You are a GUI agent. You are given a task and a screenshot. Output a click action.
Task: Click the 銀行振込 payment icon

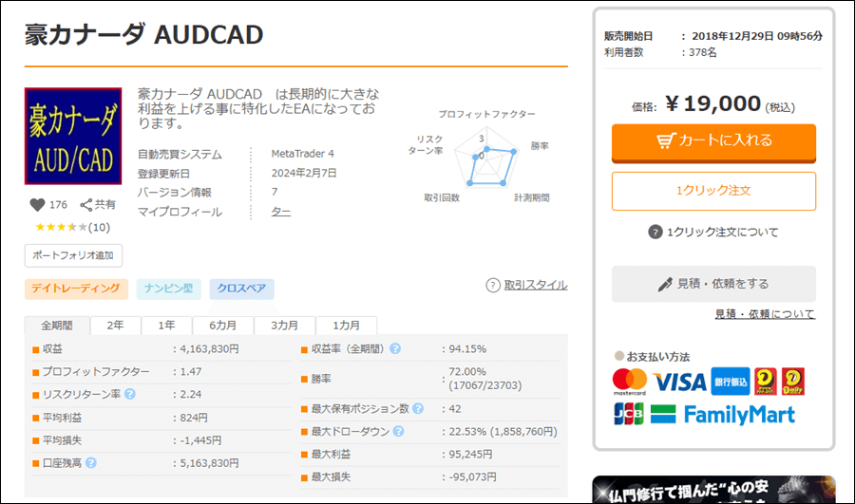click(731, 382)
